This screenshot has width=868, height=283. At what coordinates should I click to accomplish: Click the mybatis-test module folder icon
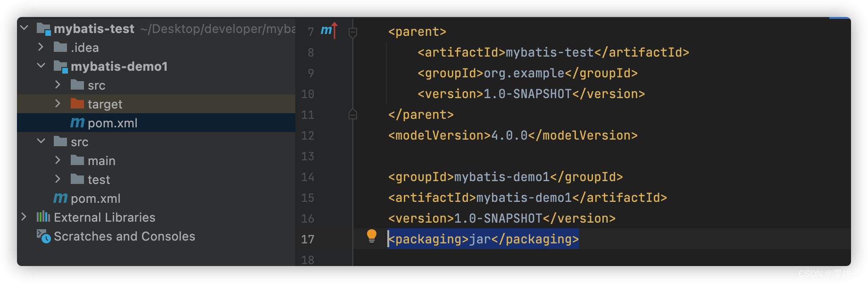click(x=44, y=29)
